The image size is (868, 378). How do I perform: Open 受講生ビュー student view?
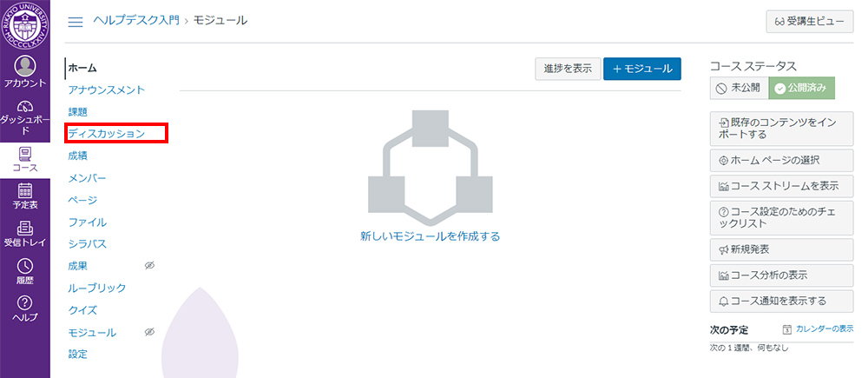[804, 21]
